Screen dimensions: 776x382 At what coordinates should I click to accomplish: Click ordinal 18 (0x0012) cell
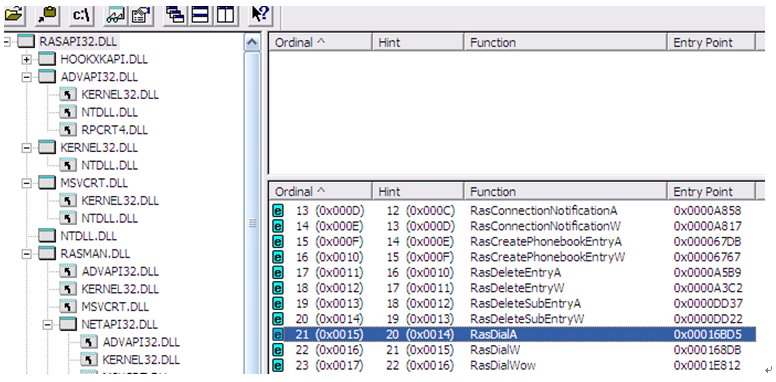click(330, 288)
